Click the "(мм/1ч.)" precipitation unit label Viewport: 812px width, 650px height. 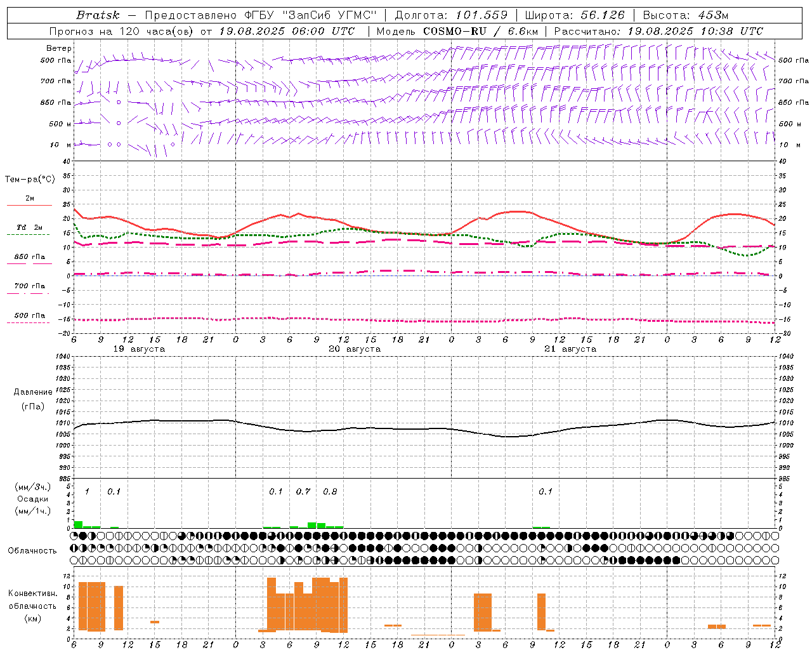pyautogui.click(x=33, y=510)
